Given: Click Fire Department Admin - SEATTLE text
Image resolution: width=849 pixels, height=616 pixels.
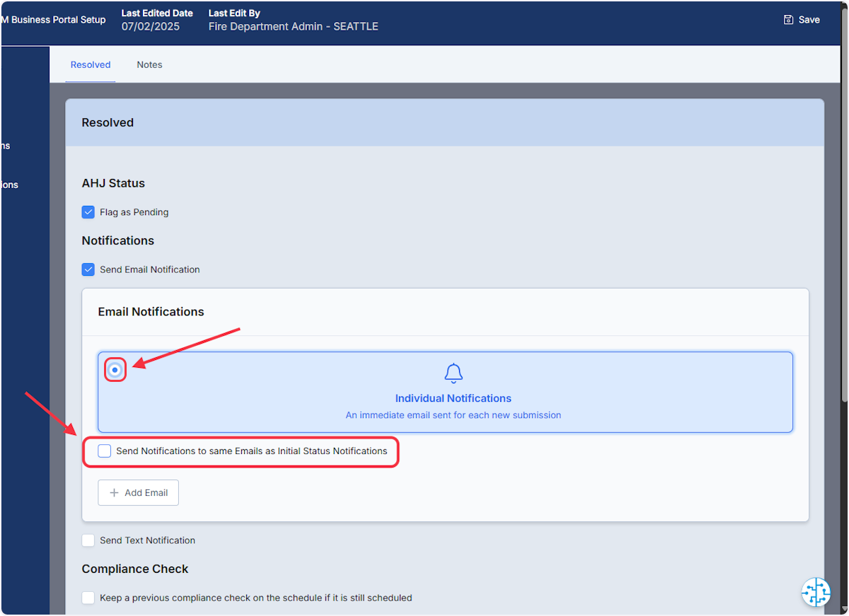Looking at the screenshot, I should click(x=294, y=27).
